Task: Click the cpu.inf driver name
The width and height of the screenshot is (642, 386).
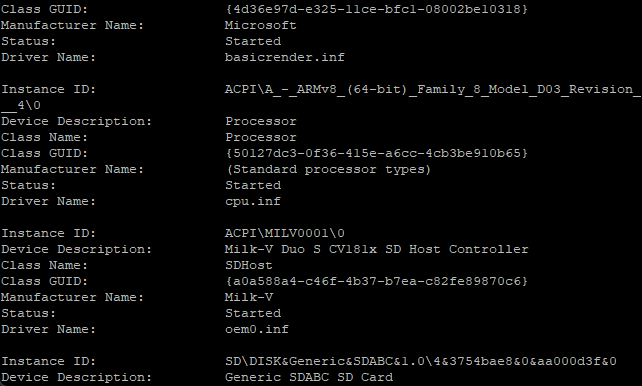Action: click(253, 201)
